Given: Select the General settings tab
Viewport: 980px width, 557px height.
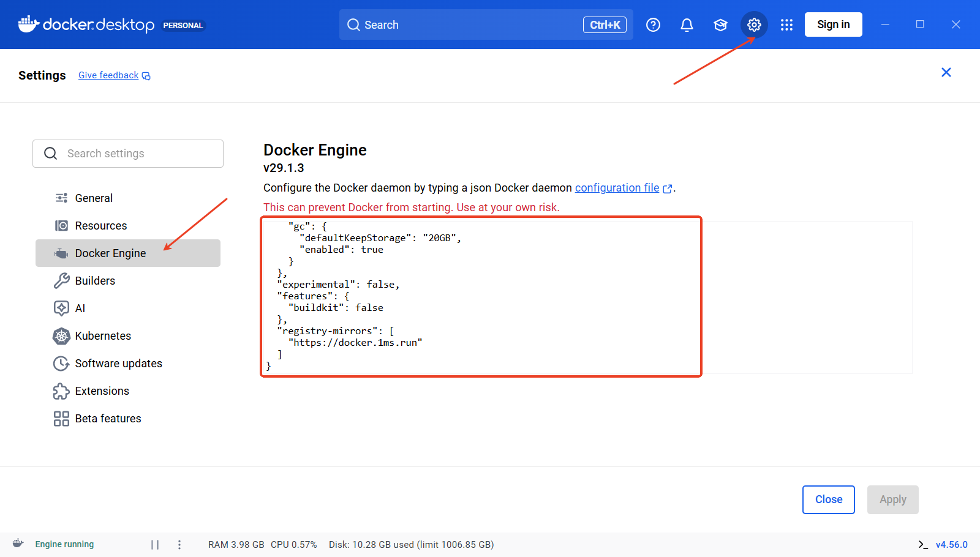Looking at the screenshot, I should (128, 198).
